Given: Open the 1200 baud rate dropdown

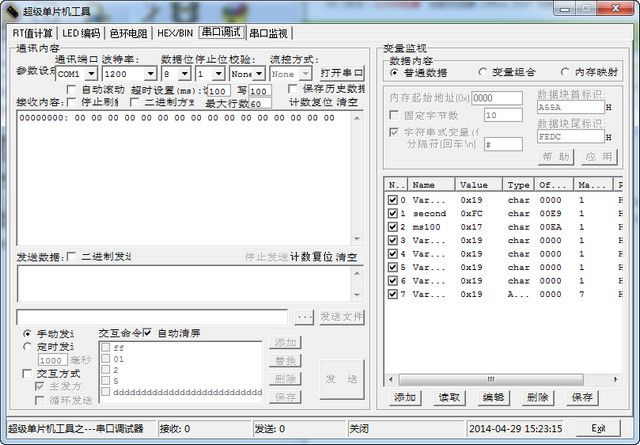Looking at the screenshot, I should [x=151, y=74].
